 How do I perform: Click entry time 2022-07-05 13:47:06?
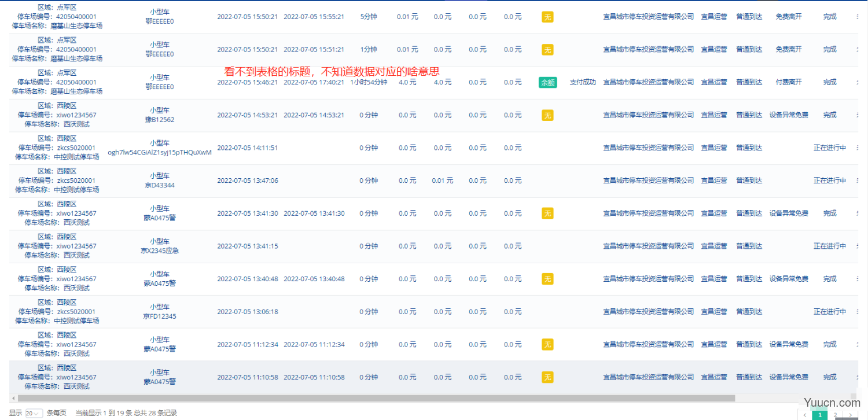tap(247, 180)
